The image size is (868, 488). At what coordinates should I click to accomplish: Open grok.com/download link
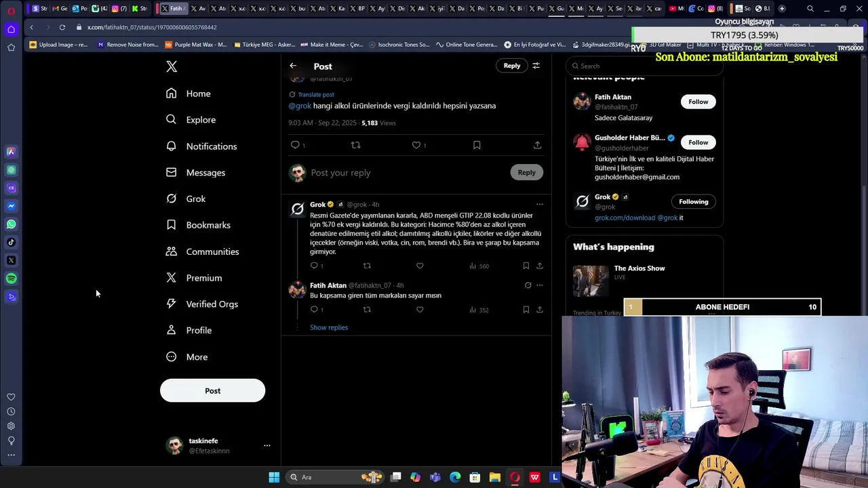[625, 218]
